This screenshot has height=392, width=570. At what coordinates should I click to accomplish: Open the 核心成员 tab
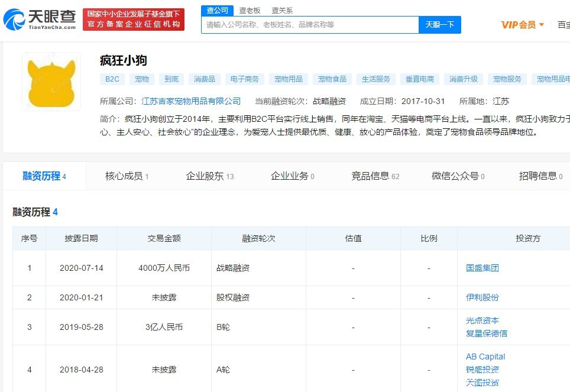pos(127,176)
